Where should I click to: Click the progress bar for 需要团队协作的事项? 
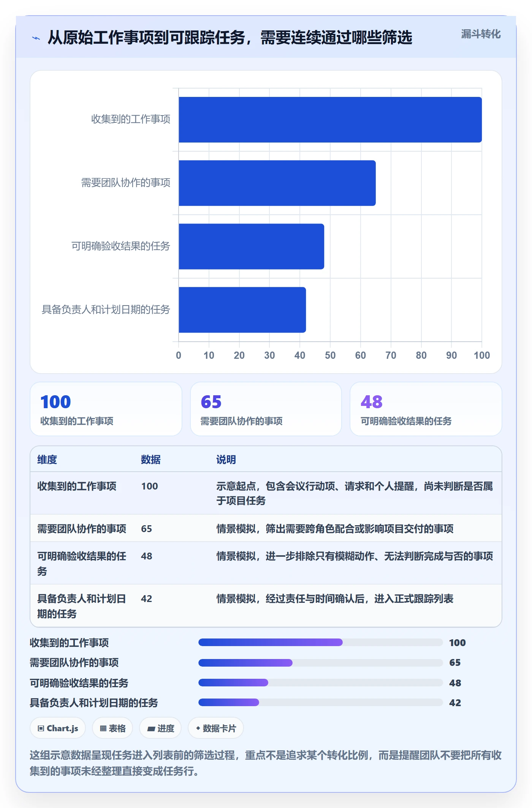pos(321,663)
